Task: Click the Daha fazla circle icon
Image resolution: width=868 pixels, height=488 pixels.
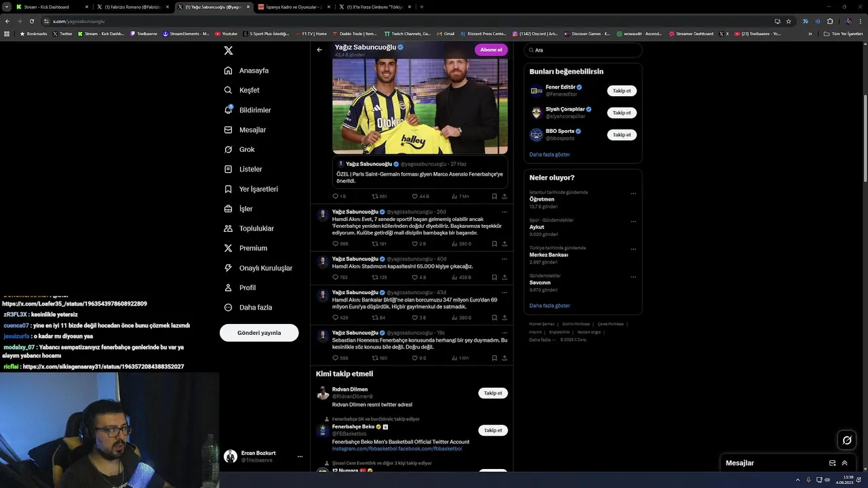Action: coord(229,307)
